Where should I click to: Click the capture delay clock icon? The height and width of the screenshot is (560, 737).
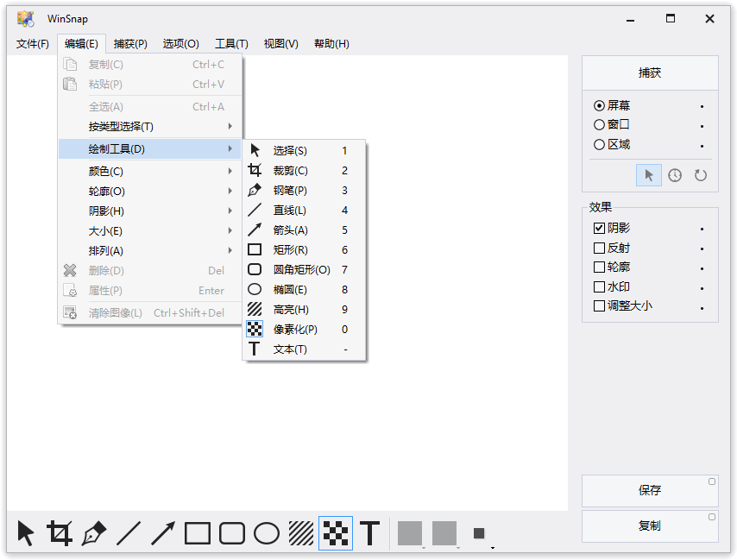(675, 175)
